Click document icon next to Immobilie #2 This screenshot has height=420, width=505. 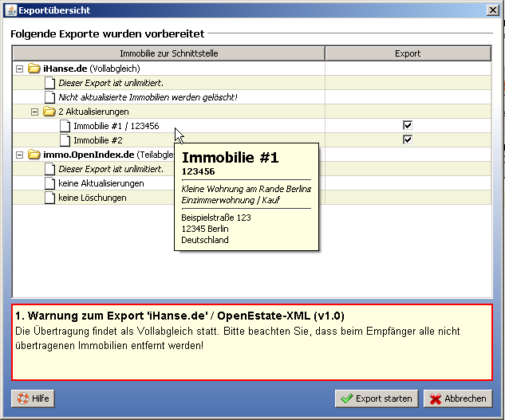point(65,140)
